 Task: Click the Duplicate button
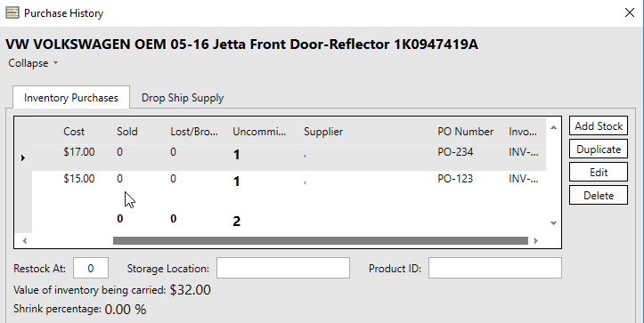point(599,149)
